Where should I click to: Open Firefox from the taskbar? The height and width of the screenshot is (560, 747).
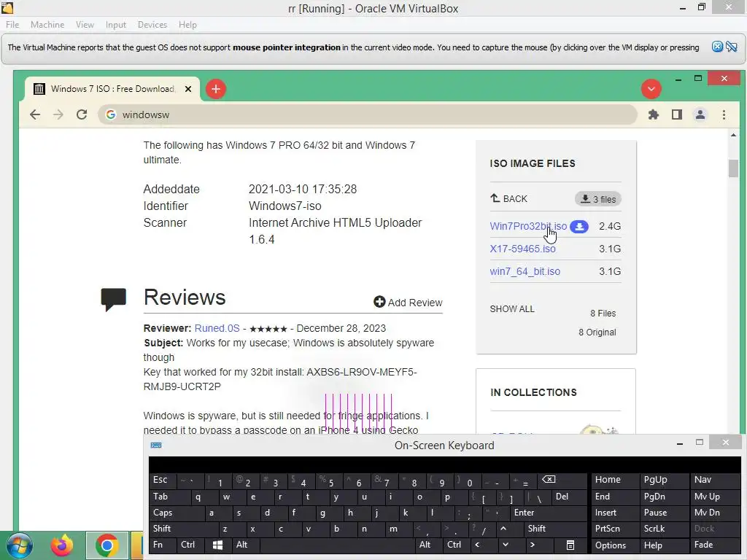point(63,545)
